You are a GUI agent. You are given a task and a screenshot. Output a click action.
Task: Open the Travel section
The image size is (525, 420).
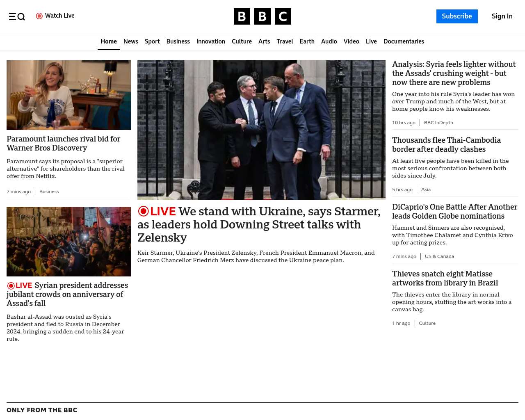(x=285, y=41)
